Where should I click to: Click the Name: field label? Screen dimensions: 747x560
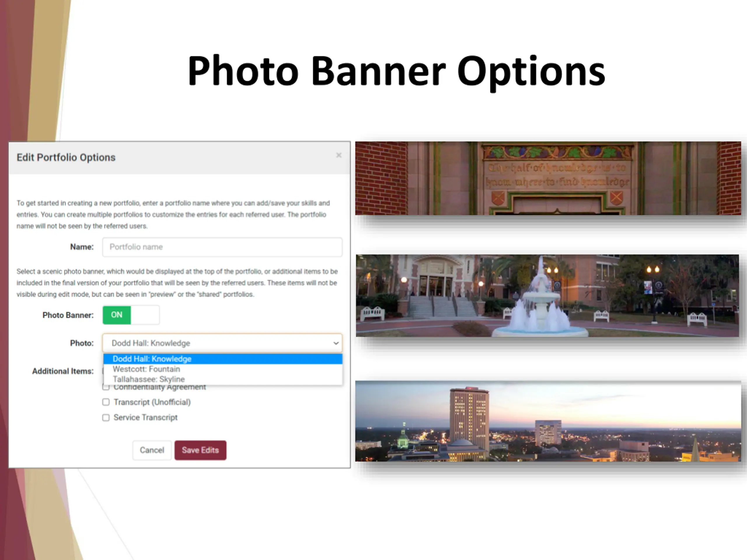[82, 247]
